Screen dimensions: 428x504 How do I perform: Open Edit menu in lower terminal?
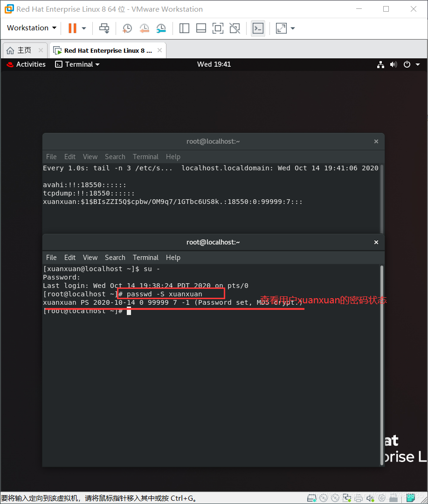pos(69,258)
